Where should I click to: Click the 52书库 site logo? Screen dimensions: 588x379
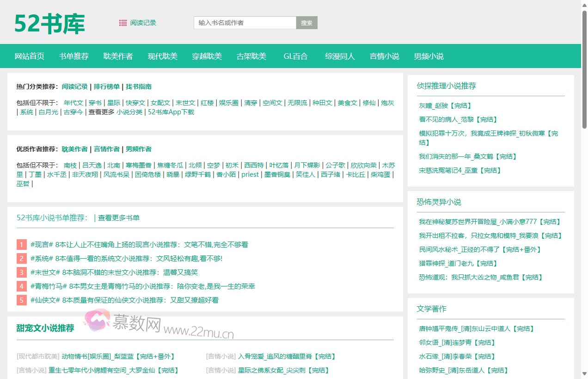point(49,23)
